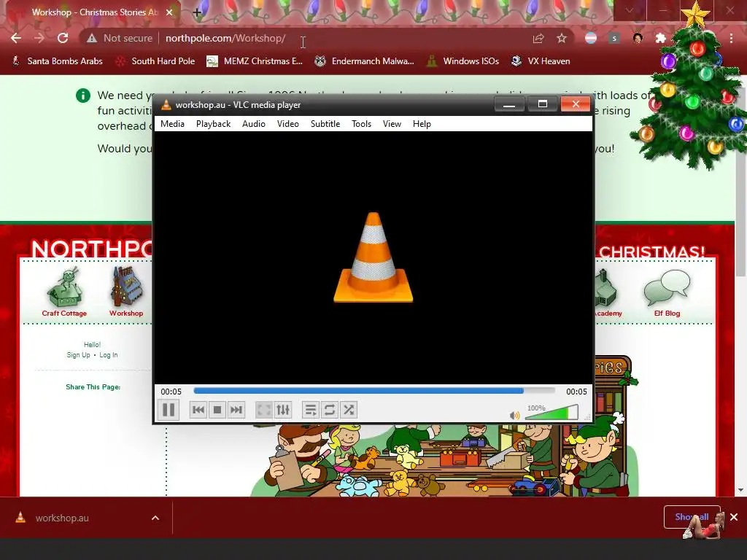
Task: Open the Windows ISOs bookmark
Action: [x=462, y=61]
